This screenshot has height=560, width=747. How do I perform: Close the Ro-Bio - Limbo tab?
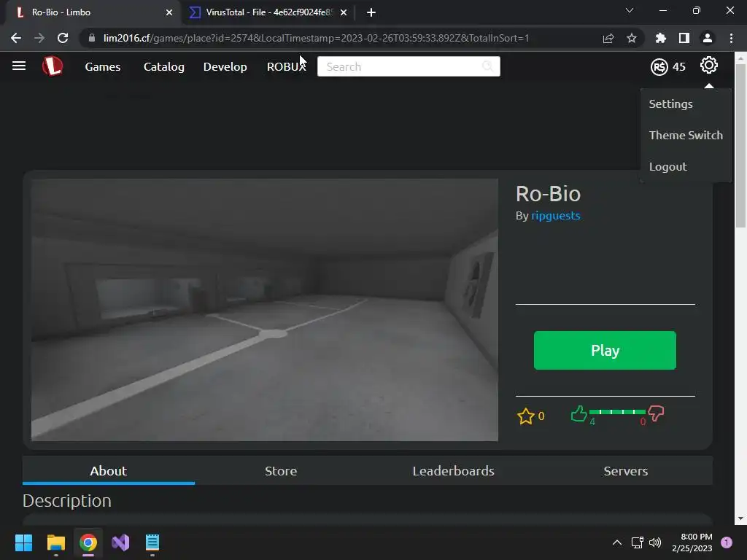tap(169, 12)
